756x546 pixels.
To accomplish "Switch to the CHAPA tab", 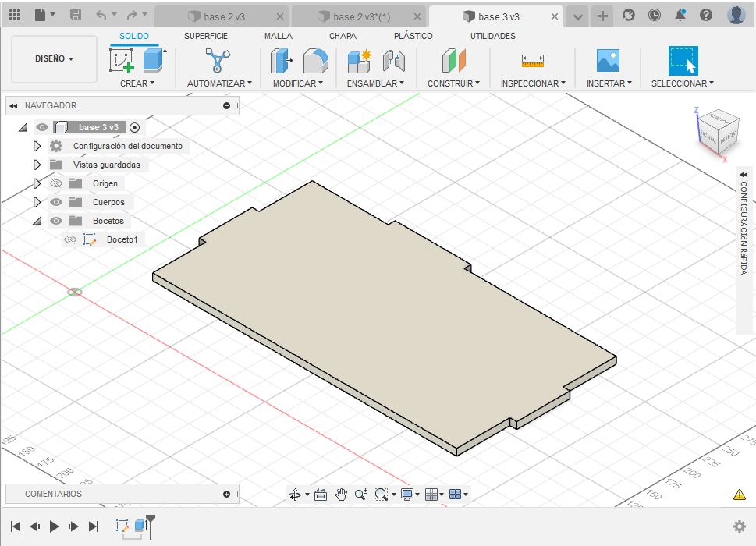I will [343, 36].
